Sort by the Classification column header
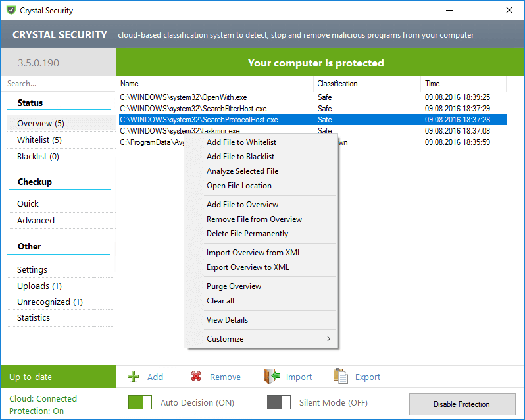Viewport: 525px width, 420px height. 367,84
